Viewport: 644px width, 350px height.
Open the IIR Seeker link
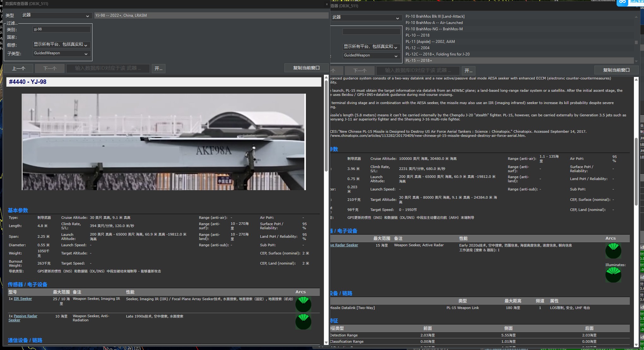click(23, 299)
